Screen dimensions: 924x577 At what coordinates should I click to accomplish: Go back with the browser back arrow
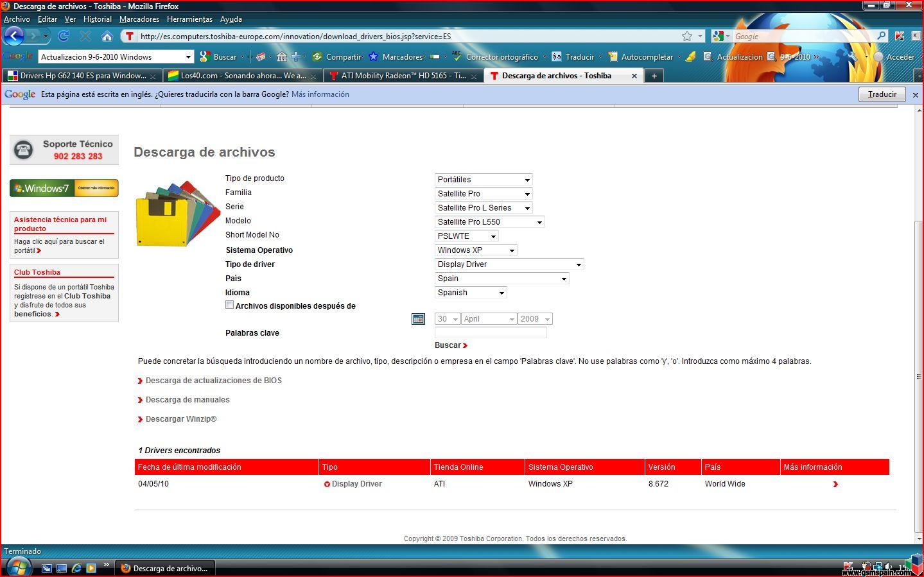pyautogui.click(x=13, y=36)
